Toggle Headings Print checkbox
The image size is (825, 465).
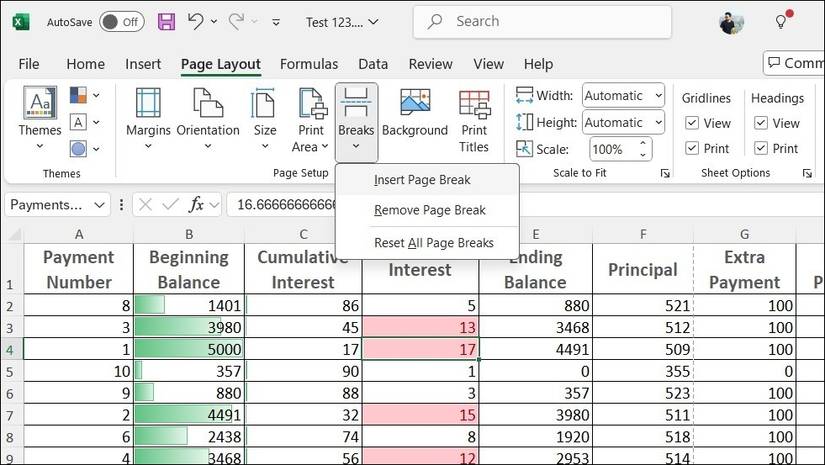(761, 148)
